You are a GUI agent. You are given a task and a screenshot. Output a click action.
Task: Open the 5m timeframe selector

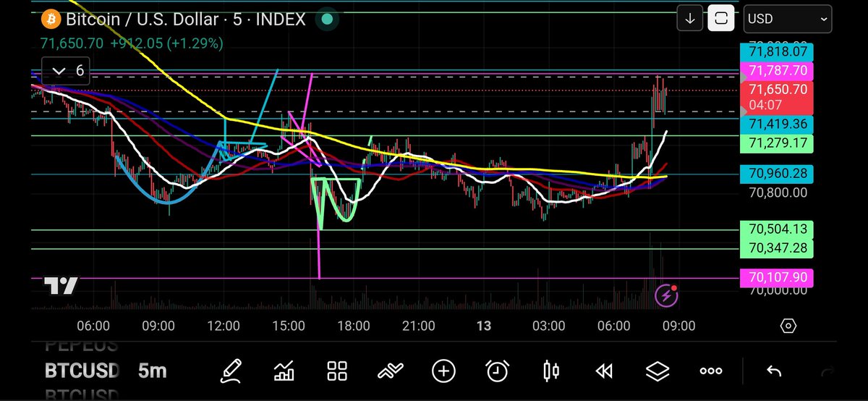[x=152, y=371]
